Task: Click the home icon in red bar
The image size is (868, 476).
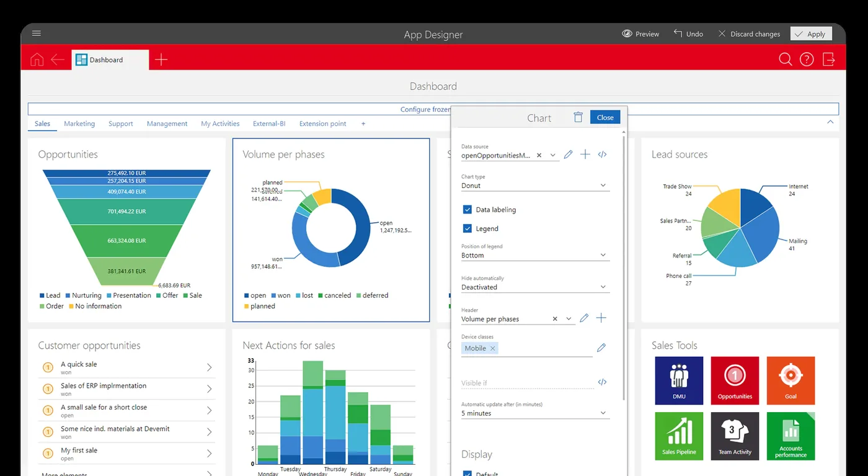Action: (37, 60)
